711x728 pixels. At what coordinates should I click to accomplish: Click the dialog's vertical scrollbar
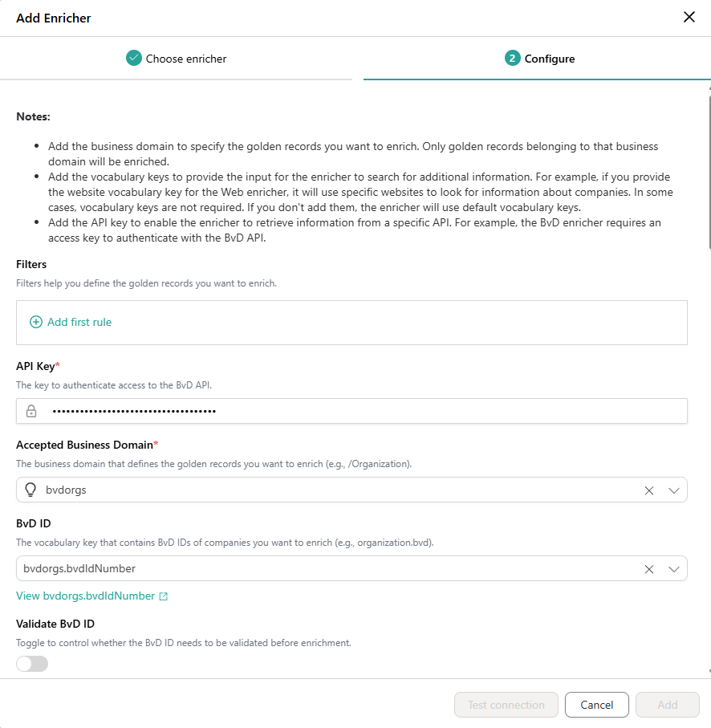pos(709,172)
